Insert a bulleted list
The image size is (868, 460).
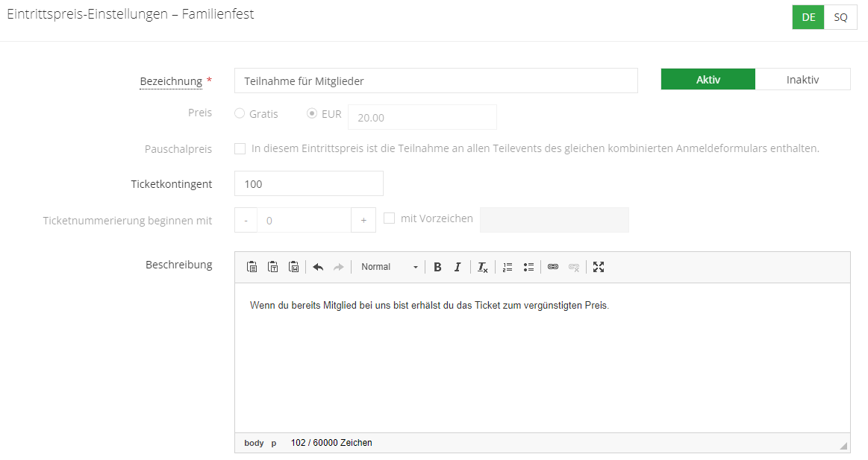point(528,267)
